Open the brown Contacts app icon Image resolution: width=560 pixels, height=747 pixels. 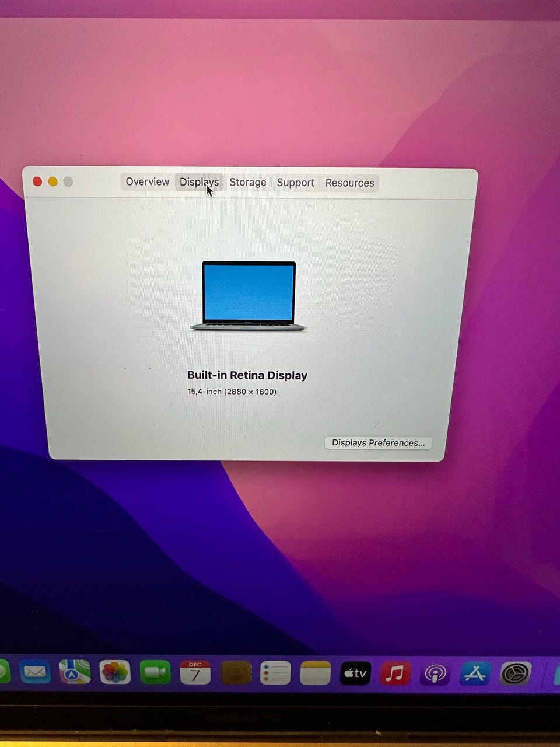pos(236,672)
